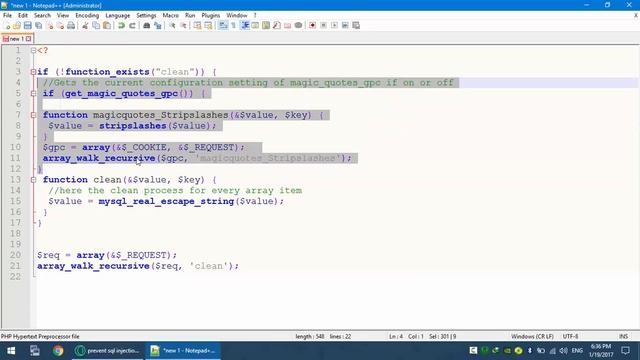
Task: Open the User Defined Language icon
Action: tap(255, 25)
